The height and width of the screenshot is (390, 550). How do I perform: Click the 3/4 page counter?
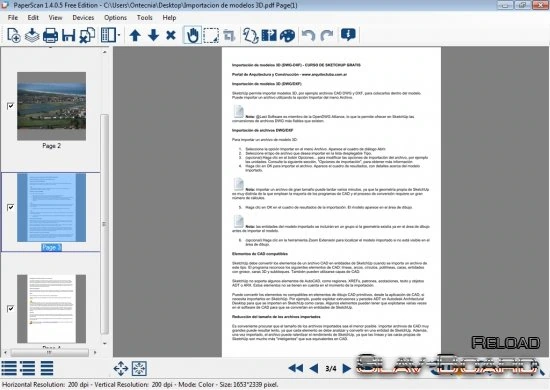coord(330,369)
